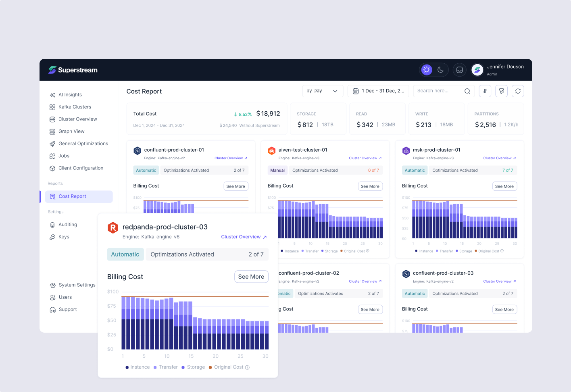The width and height of the screenshot is (571, 392).
Task: Click the Client Configuration cube icon
Action: 52,168
